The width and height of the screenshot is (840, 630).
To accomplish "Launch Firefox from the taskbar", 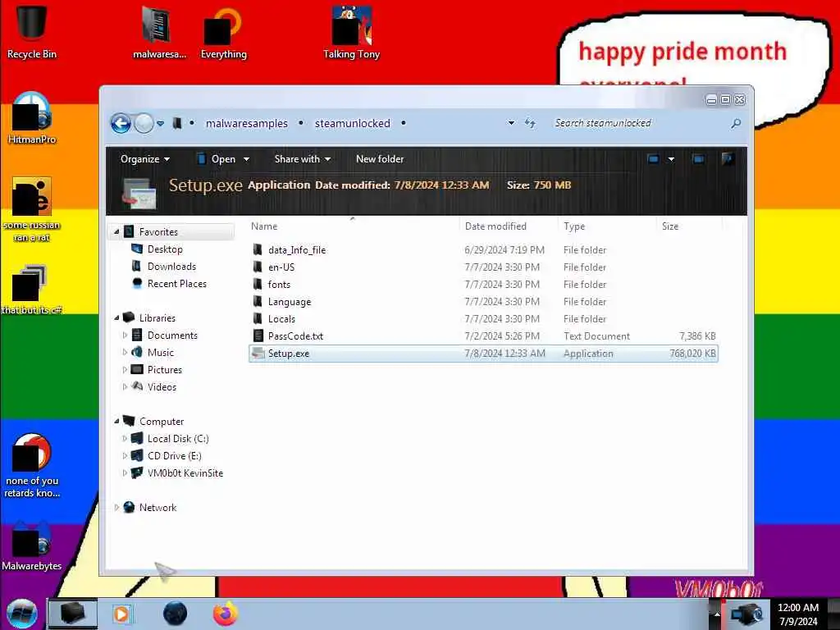I will pyautogui.click(x=226, y=614).
